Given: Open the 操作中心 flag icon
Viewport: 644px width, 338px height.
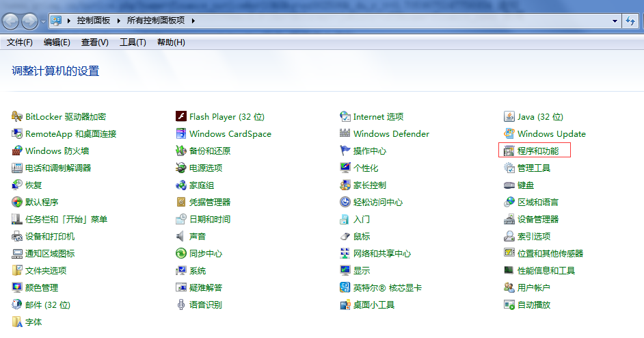Looking at the screenshot, I should (x=345, y=151).
